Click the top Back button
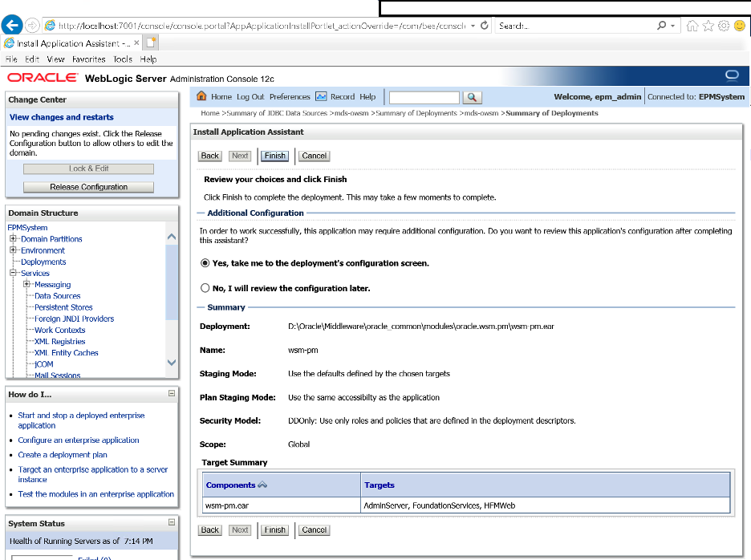 click(209, 156)
